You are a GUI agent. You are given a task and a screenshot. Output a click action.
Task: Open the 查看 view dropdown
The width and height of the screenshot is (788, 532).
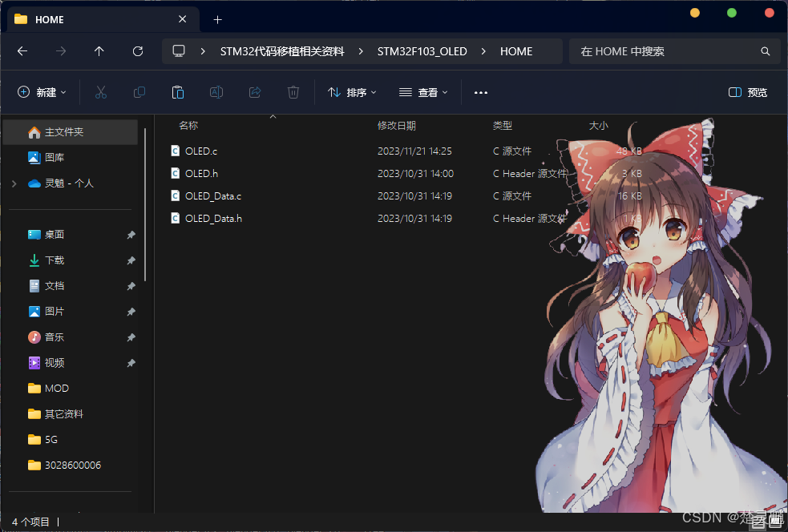423,92
